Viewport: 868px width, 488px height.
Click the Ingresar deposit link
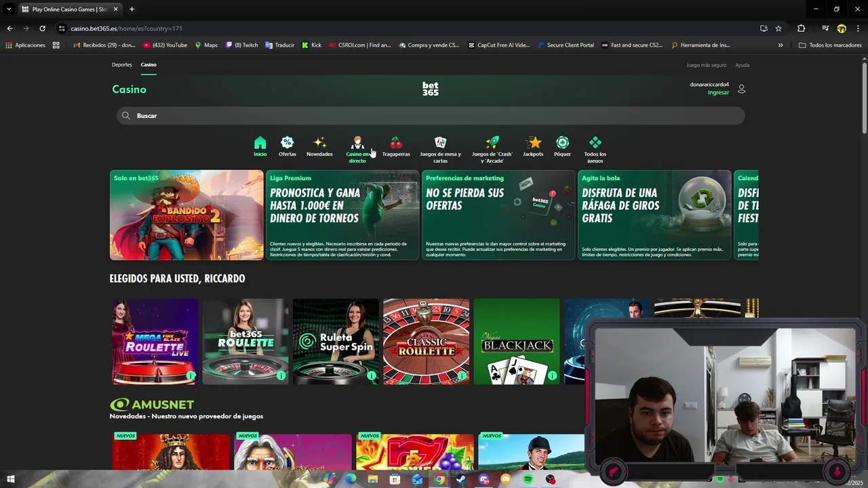718,93
